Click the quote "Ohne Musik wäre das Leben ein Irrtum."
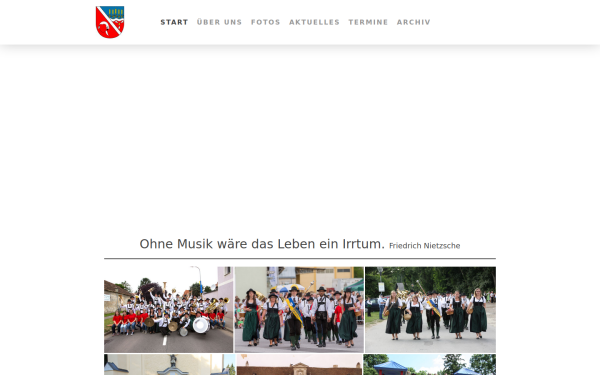The width and height of the screenshot is (600, 375). tap(262, 244)
